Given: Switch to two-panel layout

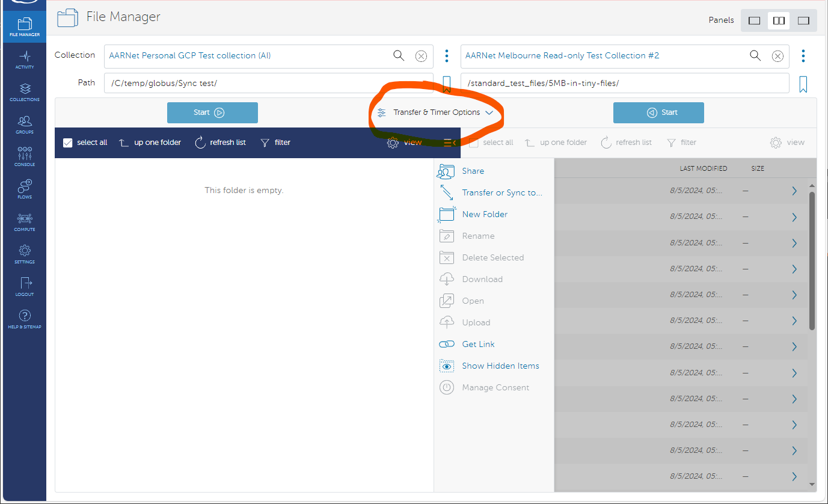Looking at the screenshot, I should (779, 20).
